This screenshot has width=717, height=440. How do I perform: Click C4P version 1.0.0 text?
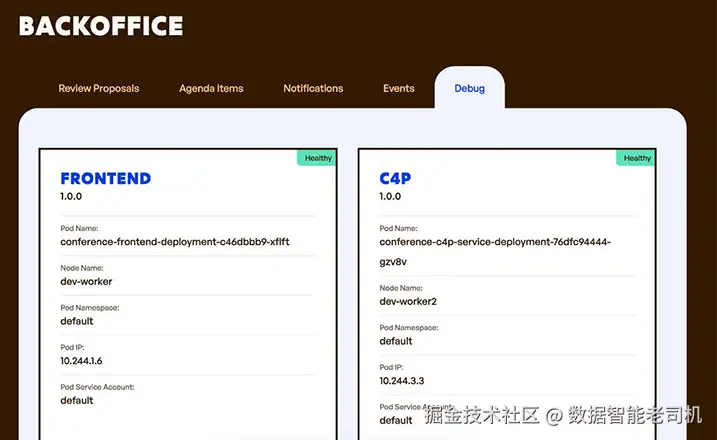pyautogui.click(x=390, y=196)
